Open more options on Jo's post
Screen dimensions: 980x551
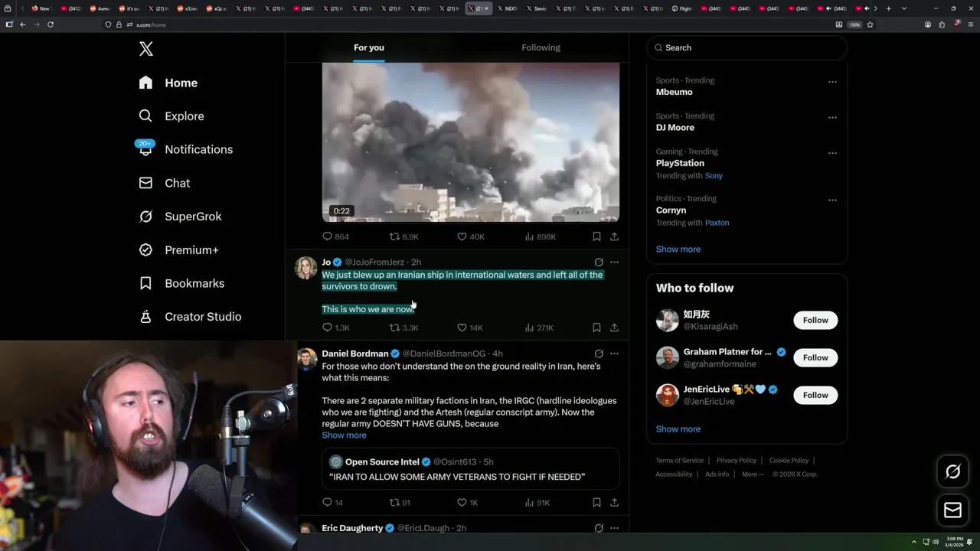pos(614,262)
